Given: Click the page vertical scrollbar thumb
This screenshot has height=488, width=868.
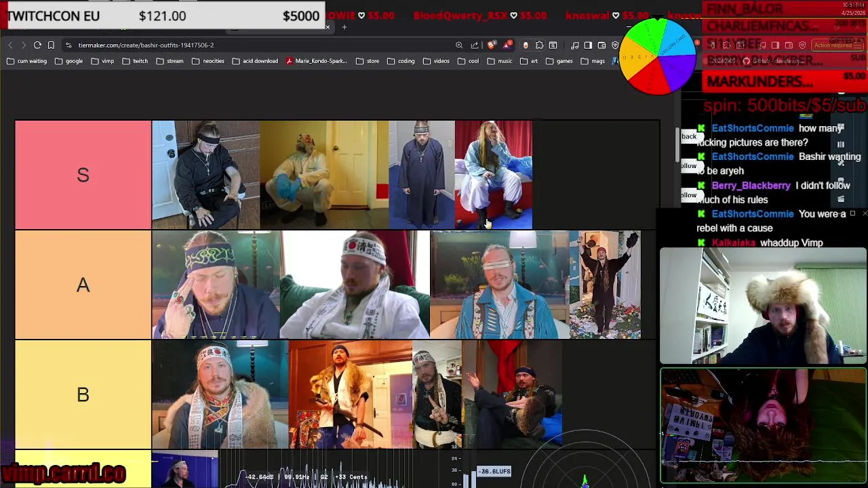Looking at the screenshot, I should pyautogui.click(x=677, y=146).
